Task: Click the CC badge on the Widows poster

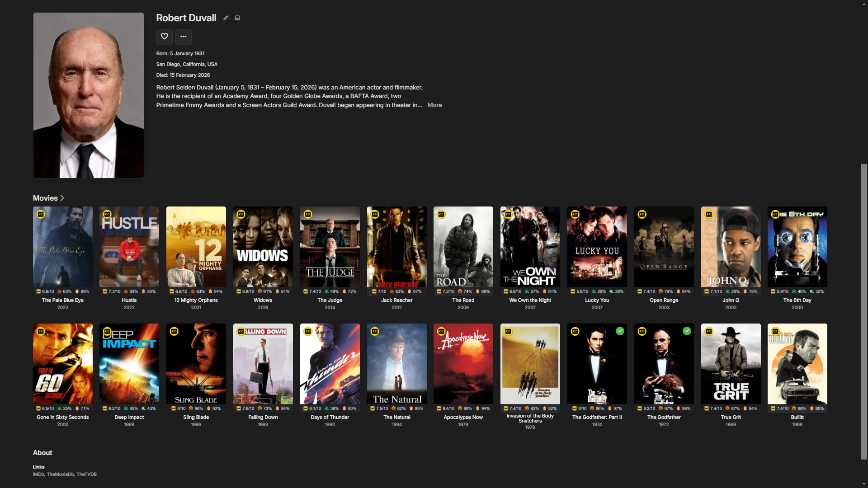Action: coord(241,215)
